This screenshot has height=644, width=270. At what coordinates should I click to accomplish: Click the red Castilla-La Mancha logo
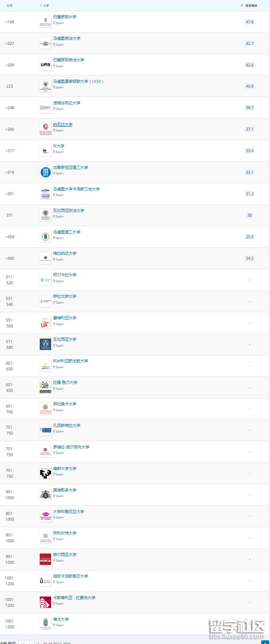[45, 602]
